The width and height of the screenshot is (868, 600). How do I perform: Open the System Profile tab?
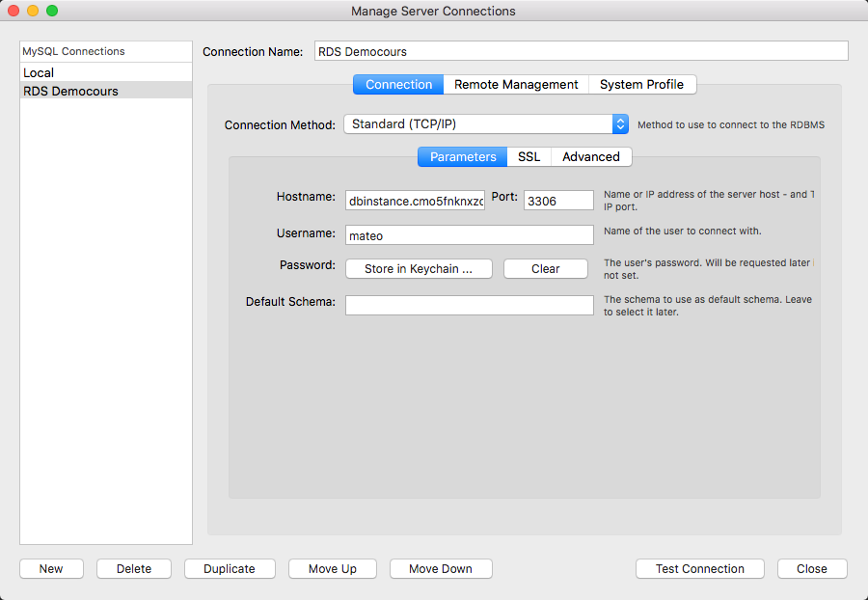point(641,85)
